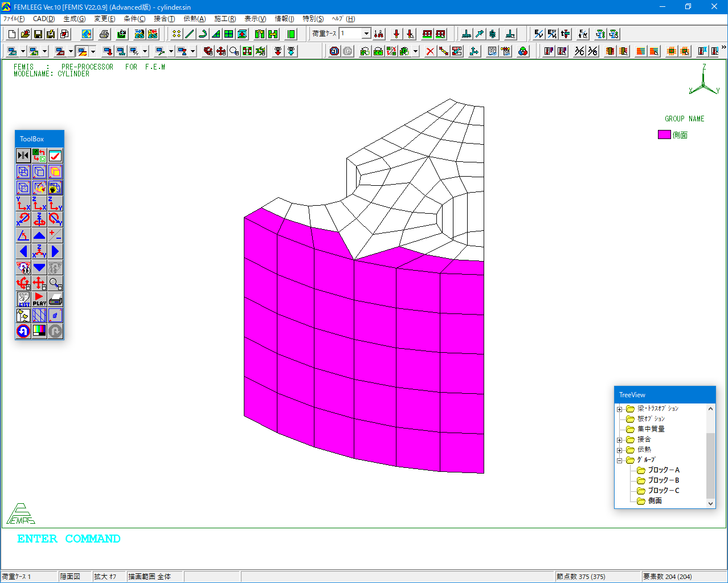Click the PLAY icon in ToolBox

[x=39, y=299]
